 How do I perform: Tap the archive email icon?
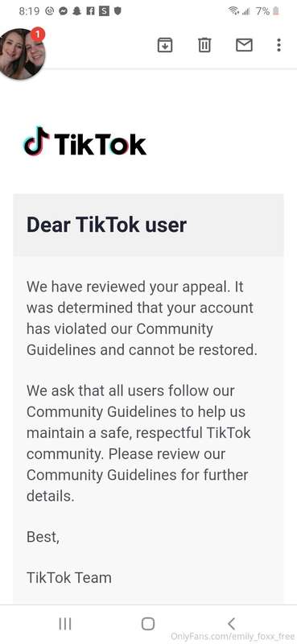[165, 45]
